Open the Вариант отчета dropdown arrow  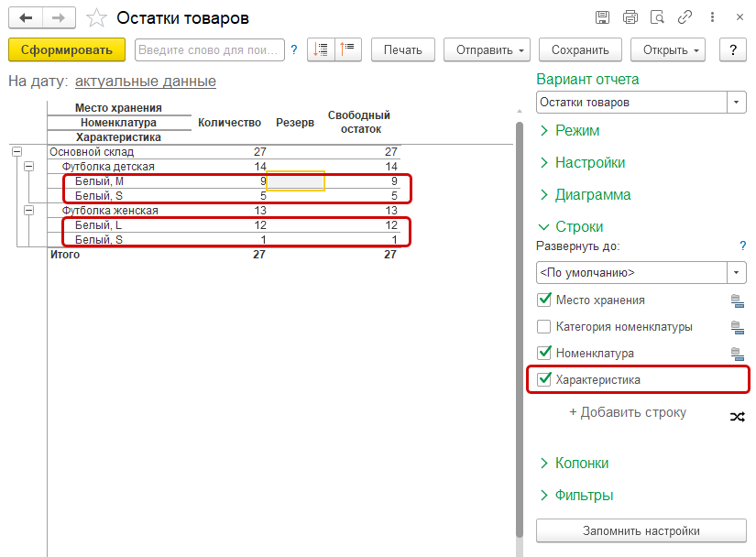[x=736, y=103]
